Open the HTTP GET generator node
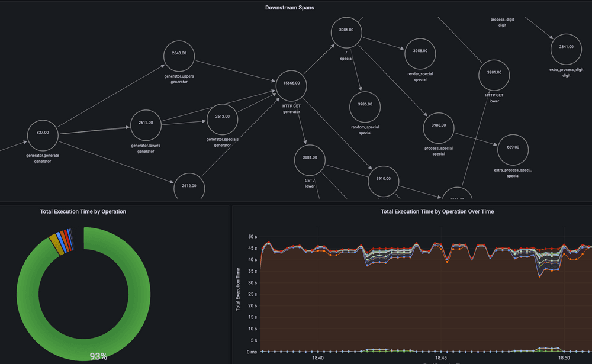Screen dimensions: 592x364 click(x=291, y=85)
